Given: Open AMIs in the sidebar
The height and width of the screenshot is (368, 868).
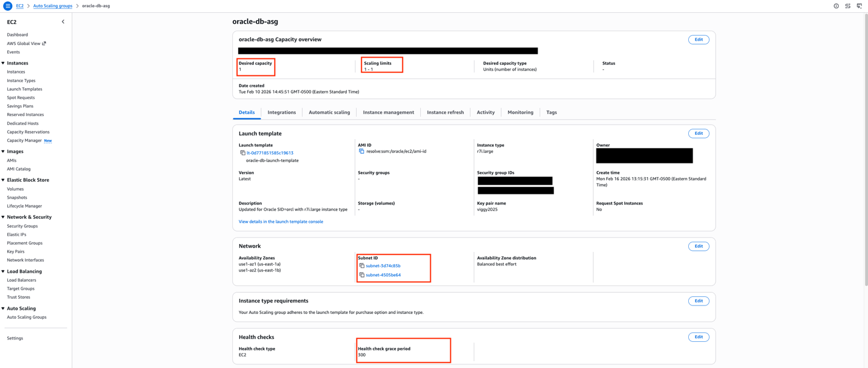Looking at the screenshot, I should point(12,161).
